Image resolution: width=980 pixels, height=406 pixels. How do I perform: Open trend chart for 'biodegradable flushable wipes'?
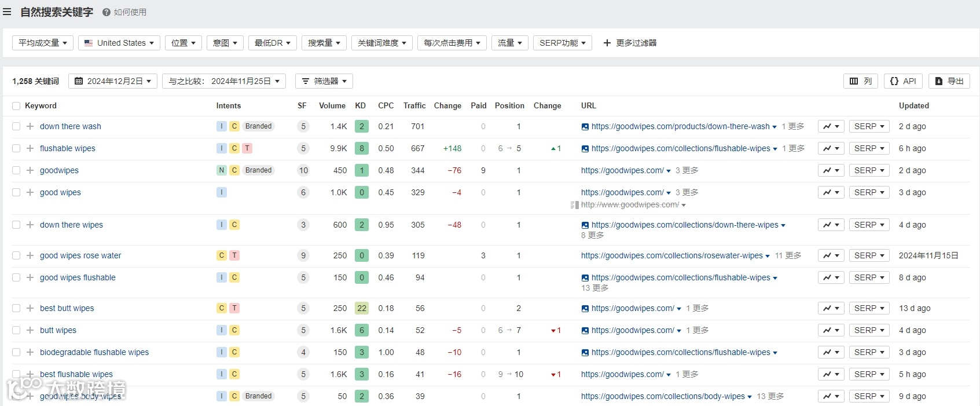point(831,352)
